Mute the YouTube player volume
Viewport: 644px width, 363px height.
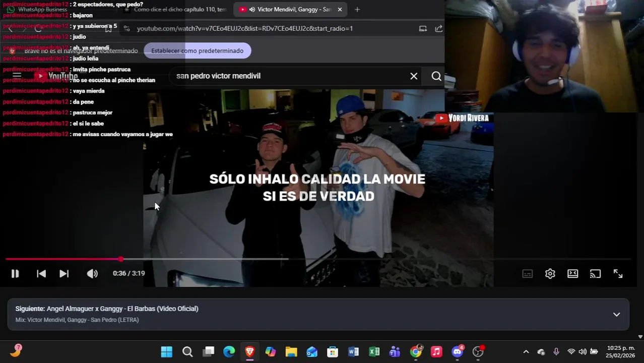(x=92, y=274)
